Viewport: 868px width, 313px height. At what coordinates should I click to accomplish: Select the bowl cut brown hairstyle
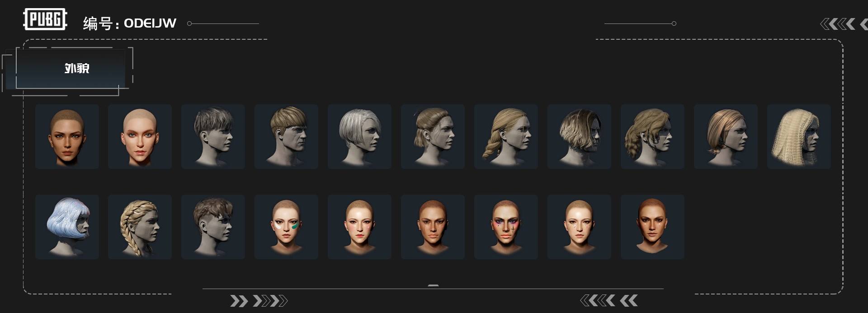pos(286,136)
